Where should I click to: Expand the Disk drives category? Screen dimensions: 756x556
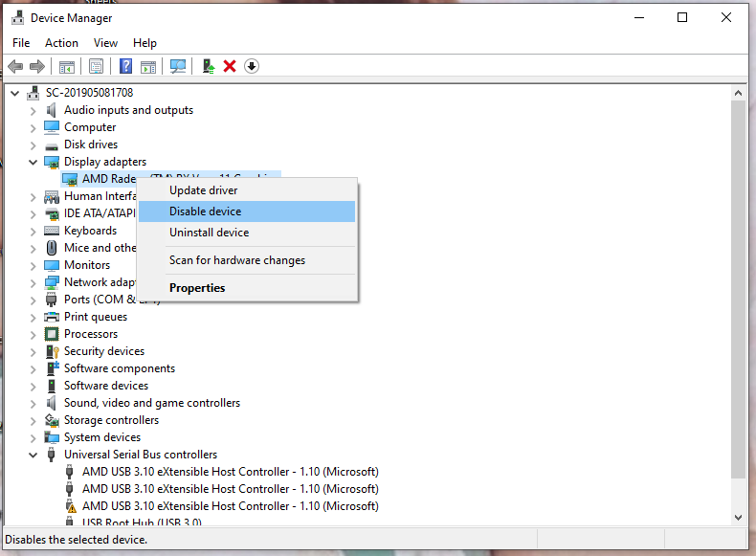coord(33,145)
